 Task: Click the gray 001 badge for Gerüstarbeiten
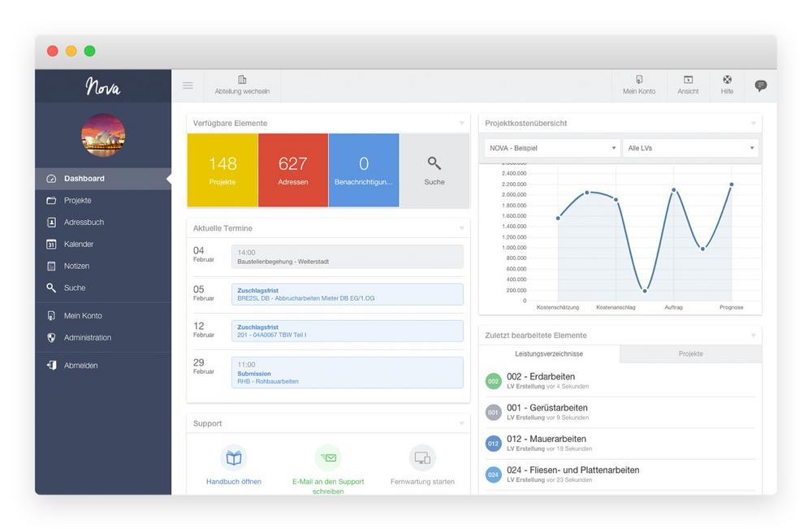(x=494, y=413)
